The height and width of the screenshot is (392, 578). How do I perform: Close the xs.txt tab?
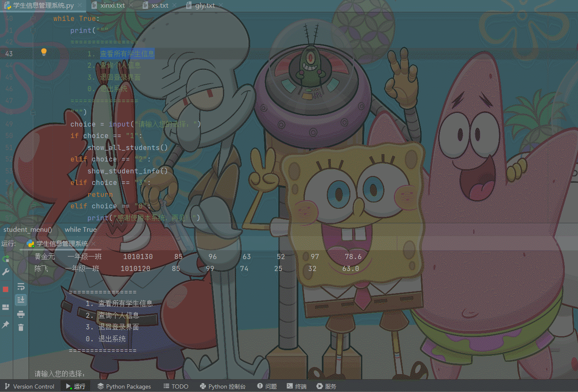click(174, 6)
